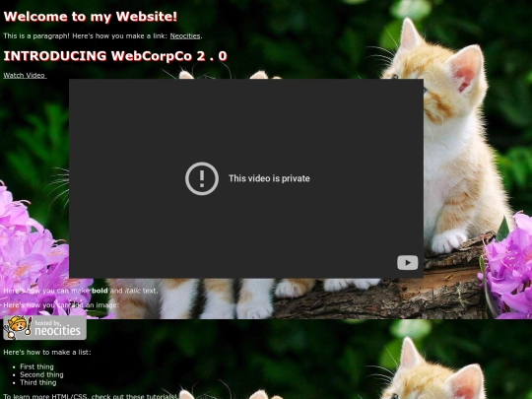Click the 'INTRODUCING WebCorpCo 2 . 0' heading
The width and height of the screenshot is (532, 399).
point(115,56)
